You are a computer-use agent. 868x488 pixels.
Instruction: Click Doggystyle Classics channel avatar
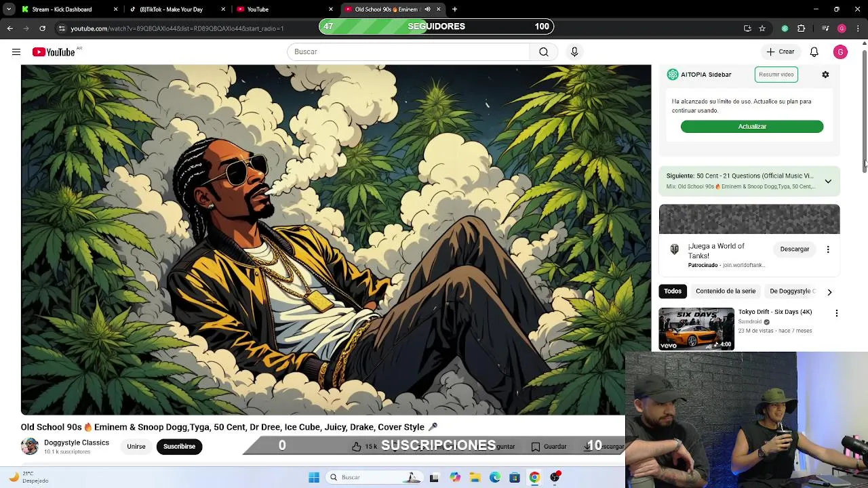[x=30, y=446]
